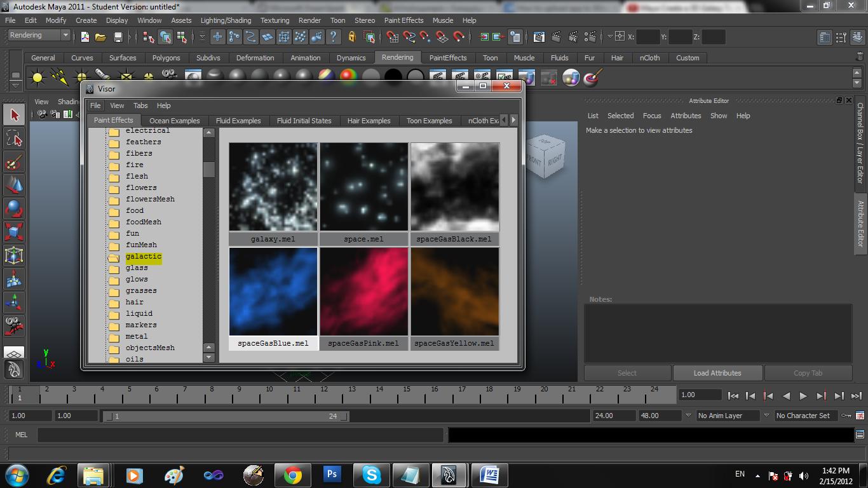Toggle select by object type mode
868x488 pixels.
165,37
